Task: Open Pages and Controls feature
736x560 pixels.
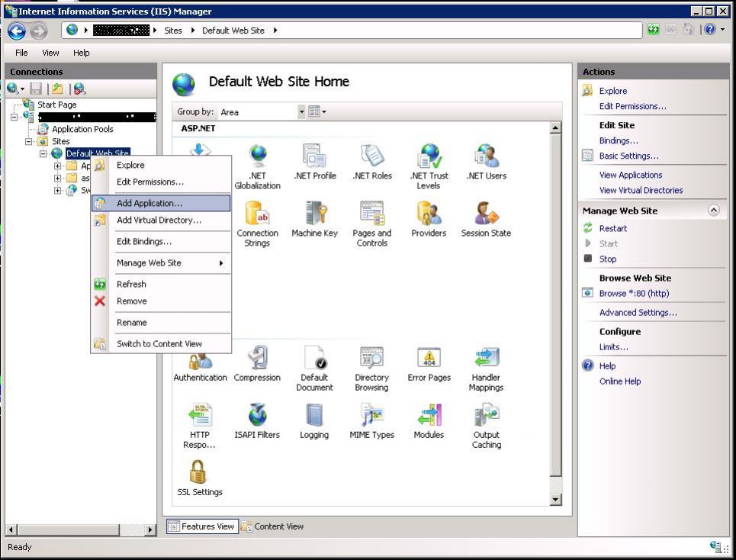Action: [371, 224]
